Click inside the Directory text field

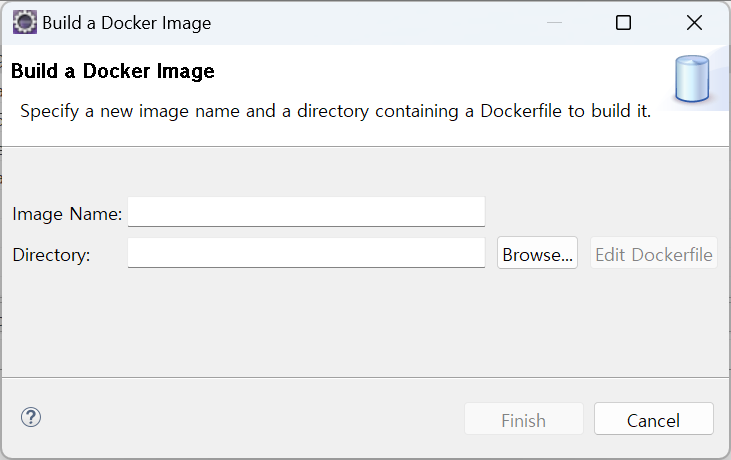[x=306, y=253]
